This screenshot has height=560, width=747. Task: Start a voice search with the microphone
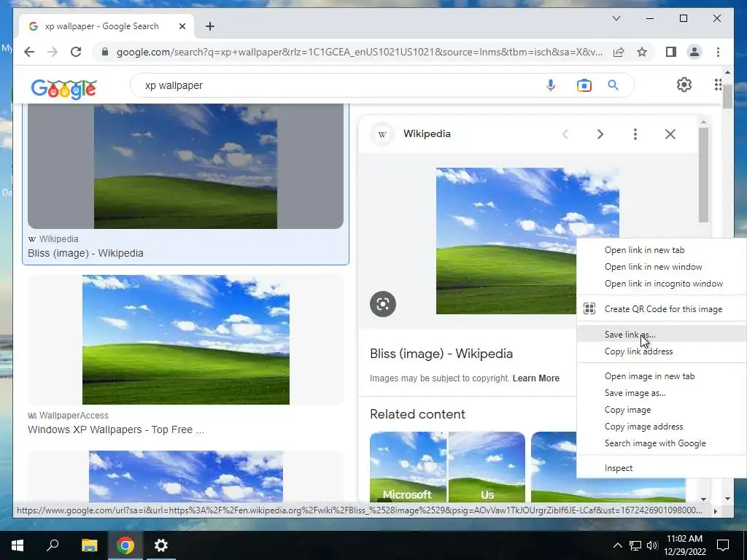tap(551, 85)
